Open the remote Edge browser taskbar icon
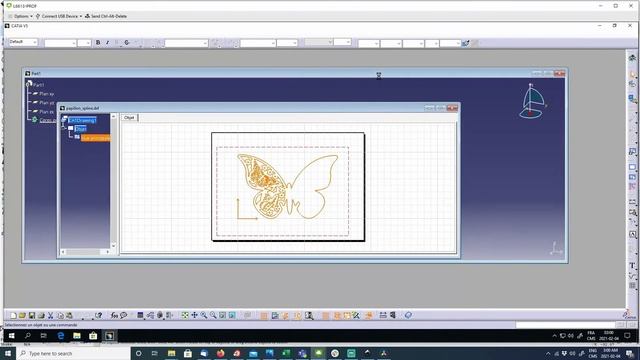This screenshot has height=360, width=640. (x=60, y=336)
